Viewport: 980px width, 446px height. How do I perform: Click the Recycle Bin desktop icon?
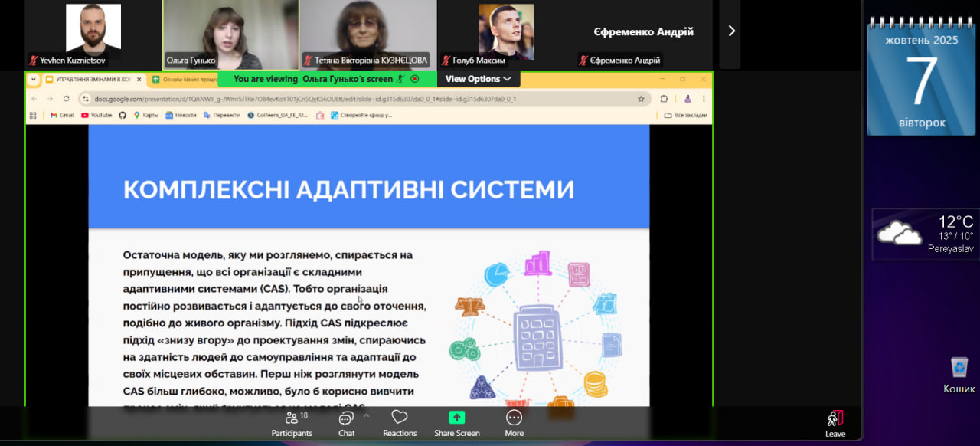click(x=959, y=375)
